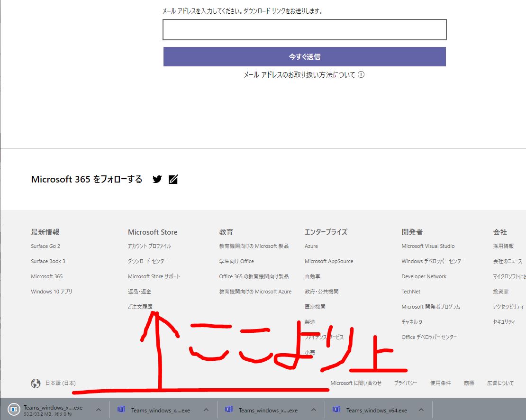Viewport: 526px width, 420px height.
Task: Open the 使用条件 link
Action: coord(440,383)
